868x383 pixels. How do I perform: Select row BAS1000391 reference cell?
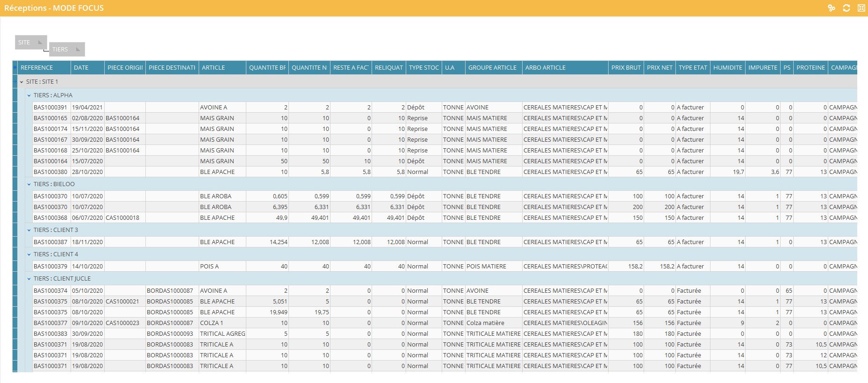50,108
